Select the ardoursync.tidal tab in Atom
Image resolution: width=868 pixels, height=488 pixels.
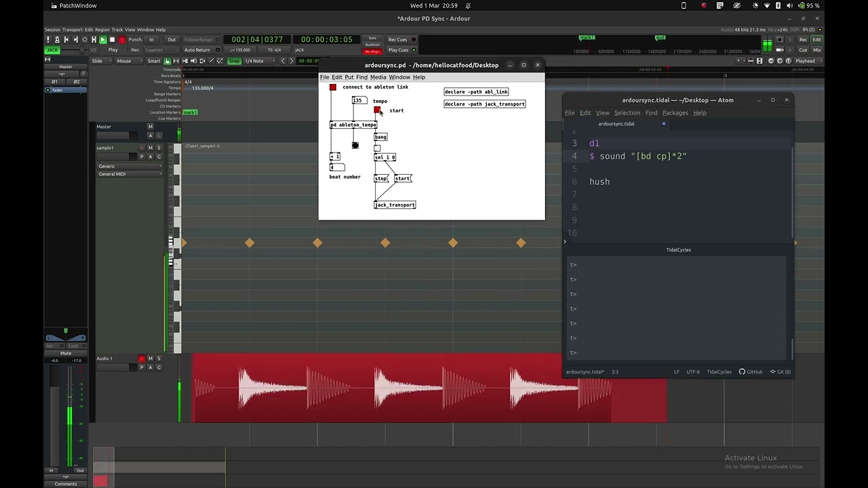[x=616, y=124]
